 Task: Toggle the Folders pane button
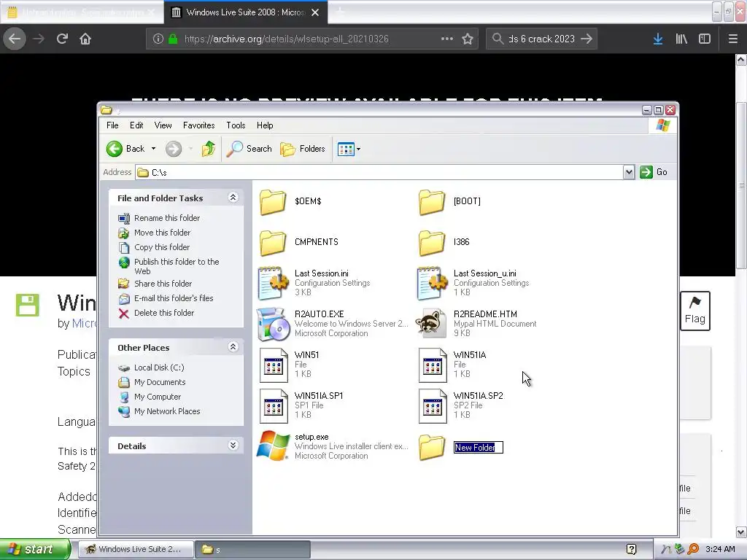[x=303, y=149]
